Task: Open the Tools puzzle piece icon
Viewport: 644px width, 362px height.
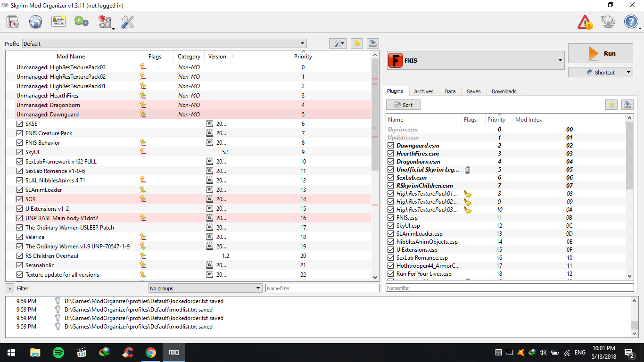Action: 105,22
